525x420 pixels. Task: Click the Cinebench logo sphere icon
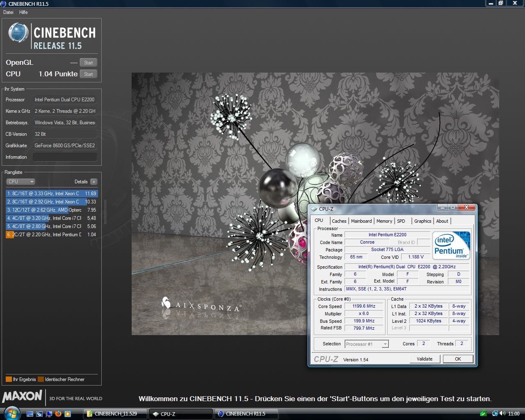coord(18,33)
